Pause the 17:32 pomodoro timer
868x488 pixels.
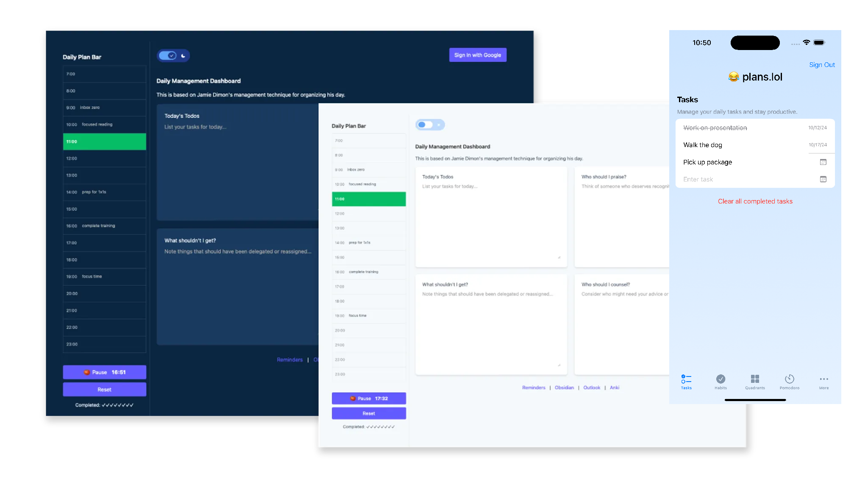[369, 399]
